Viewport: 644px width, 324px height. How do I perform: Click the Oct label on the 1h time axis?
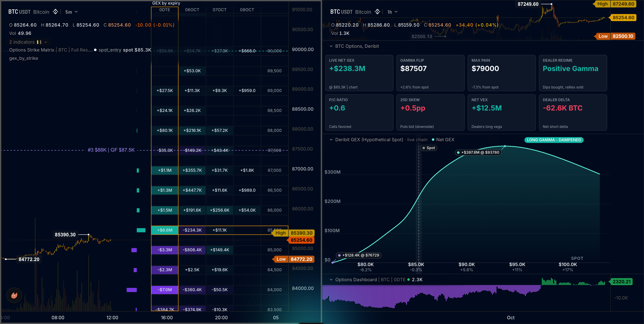(x=510, y=318)
